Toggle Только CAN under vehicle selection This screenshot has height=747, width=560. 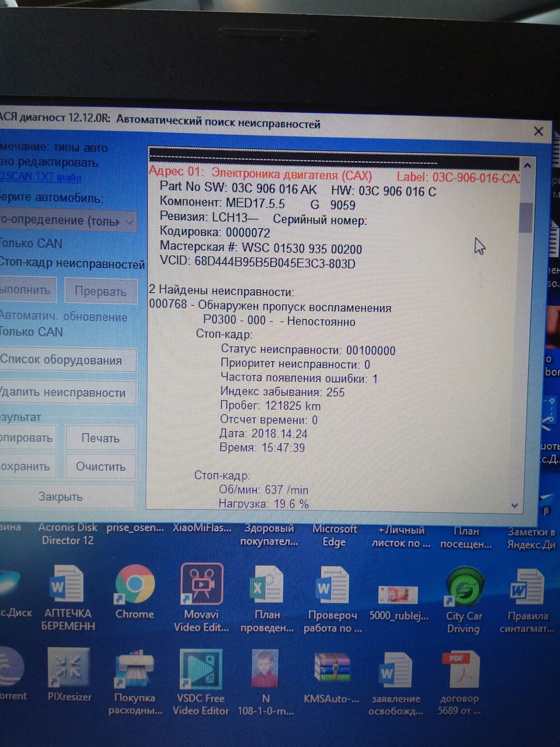[31, 243]
